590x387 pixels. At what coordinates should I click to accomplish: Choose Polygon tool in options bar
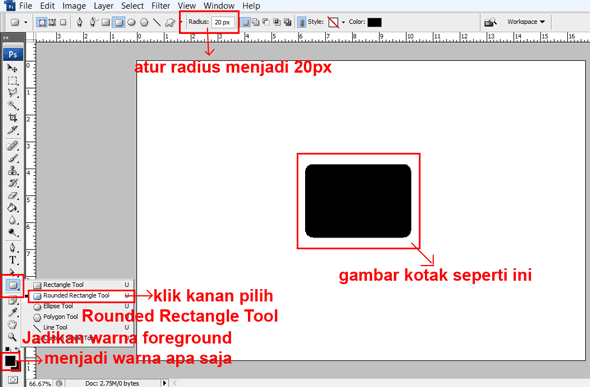tap(144, 22)
